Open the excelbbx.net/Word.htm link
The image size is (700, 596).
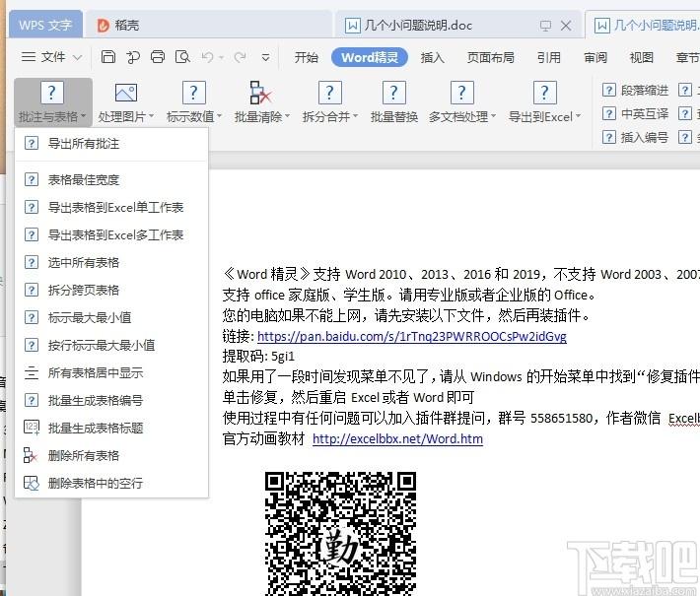pyautogui.click(x=397, y=439)
